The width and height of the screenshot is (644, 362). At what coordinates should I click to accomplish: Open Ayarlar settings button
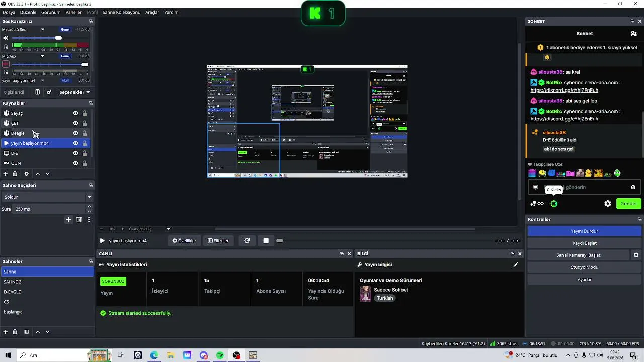point(584,280)
